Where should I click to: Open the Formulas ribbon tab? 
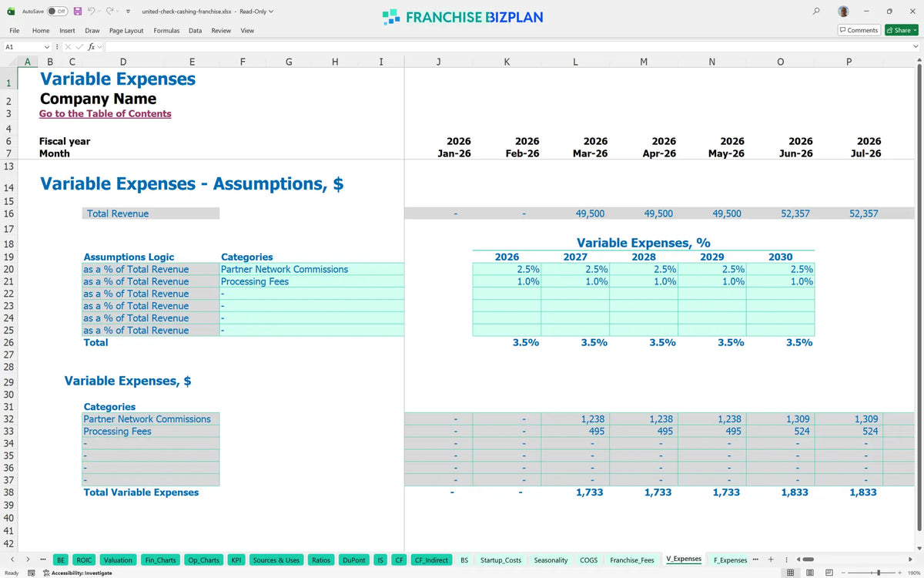tap(166, 31)
